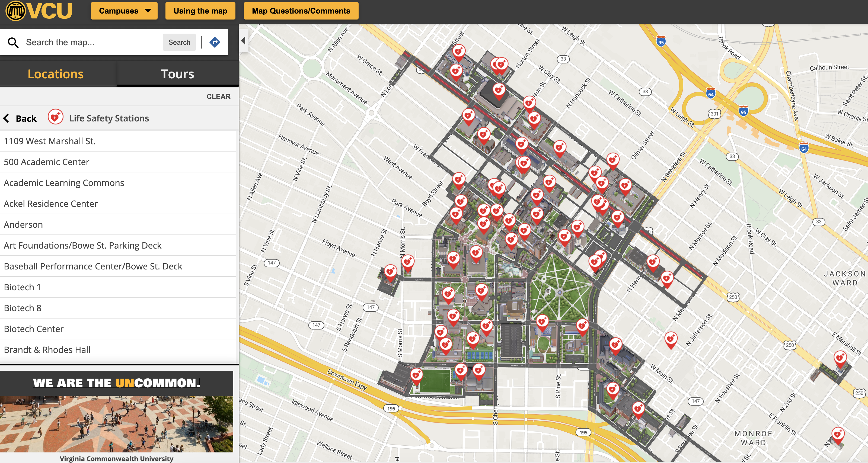This screenshot has height=463, width=868.
Task: Click the safety marker nearest Gilmer Street
Action: [612, 160]
